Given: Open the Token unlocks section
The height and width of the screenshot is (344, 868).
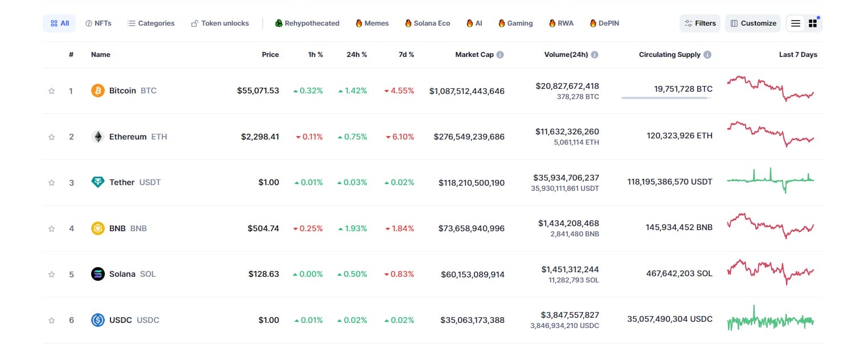Looking at the screenshot, I should [x=220, y=23].
